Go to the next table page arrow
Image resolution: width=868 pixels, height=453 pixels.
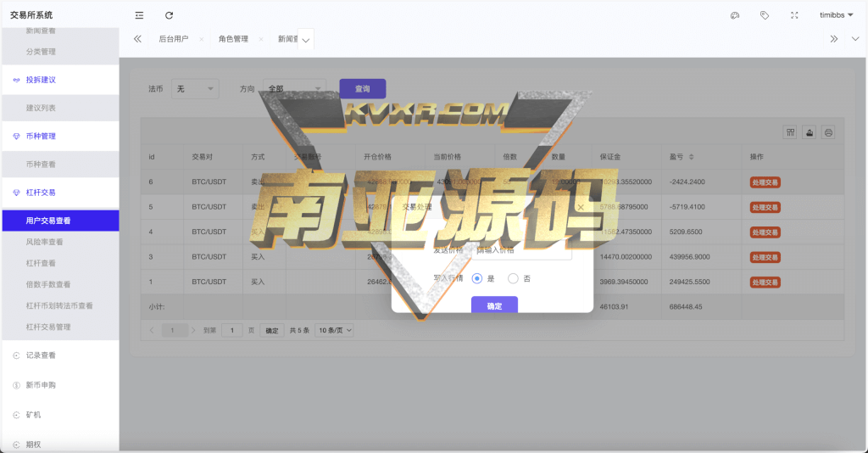click(193, 330)
